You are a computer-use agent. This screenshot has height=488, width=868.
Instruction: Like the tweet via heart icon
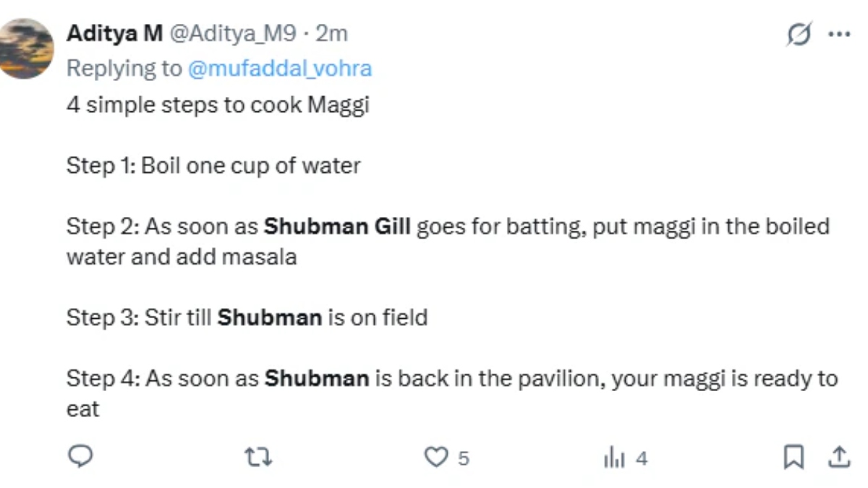click(435, 457)
